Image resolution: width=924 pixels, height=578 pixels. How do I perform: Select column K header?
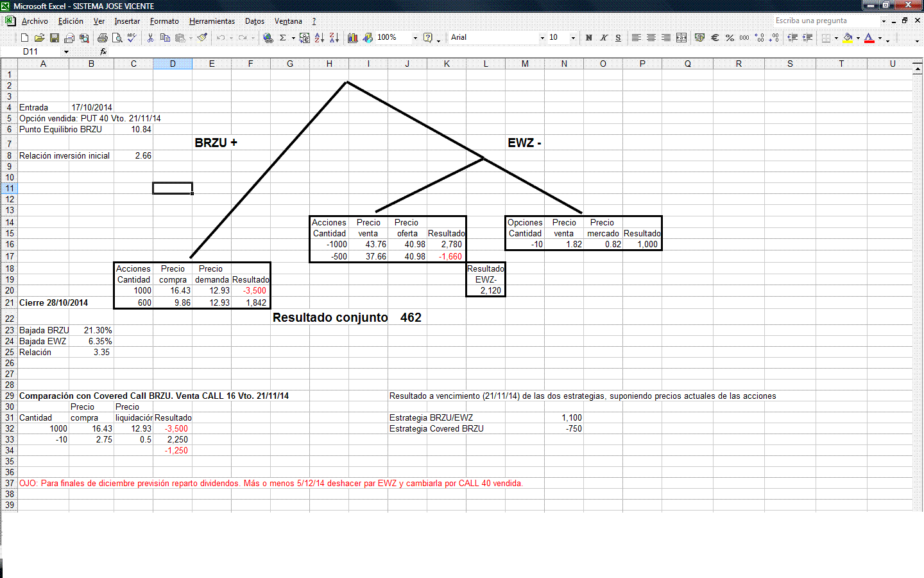click(x=447, y=64)
